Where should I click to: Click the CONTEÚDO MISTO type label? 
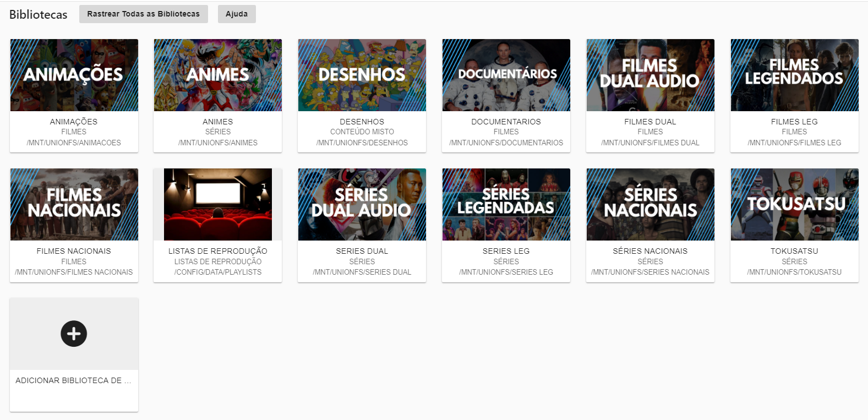[362, 132]
